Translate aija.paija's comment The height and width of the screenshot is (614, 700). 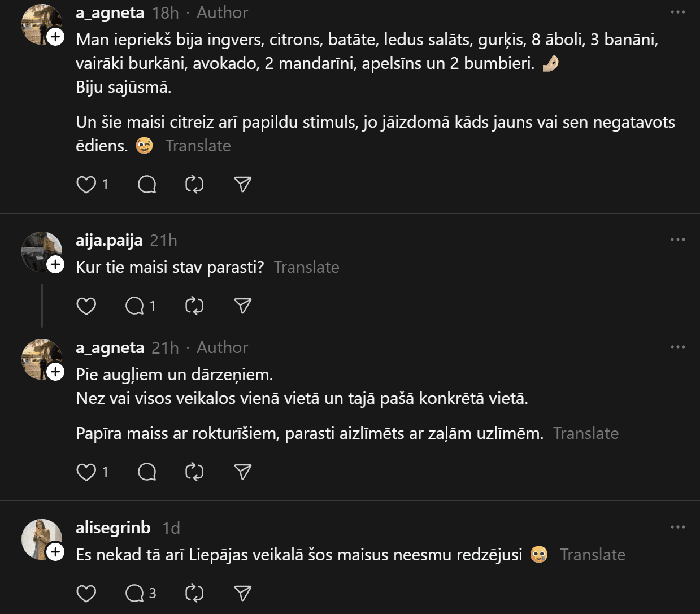(306, 267)
